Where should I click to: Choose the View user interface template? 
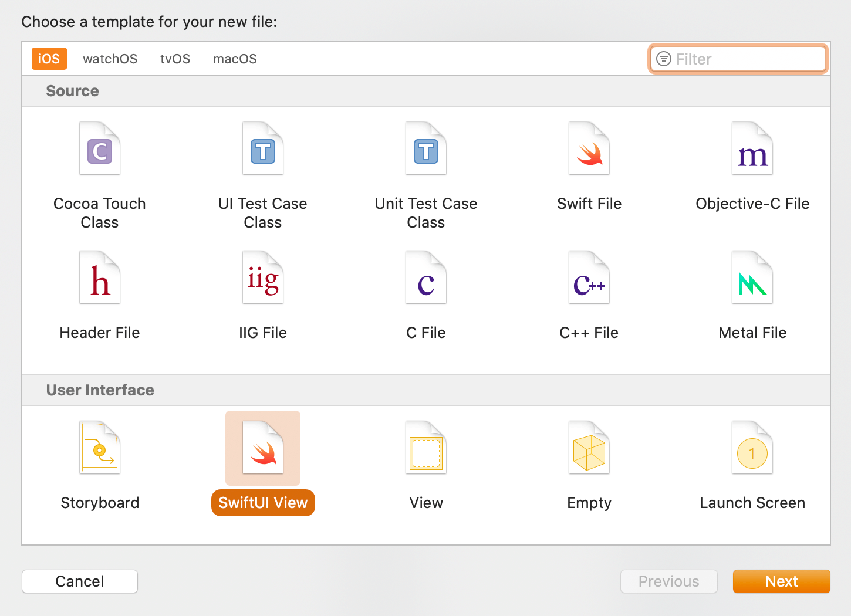click(426, 448)
